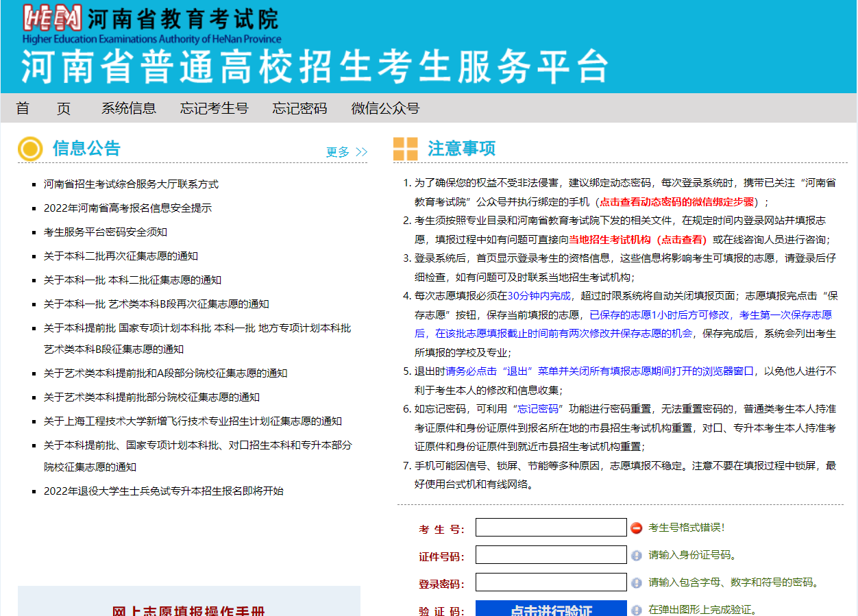Click the red error icon next to 考生号

point(636,528)
